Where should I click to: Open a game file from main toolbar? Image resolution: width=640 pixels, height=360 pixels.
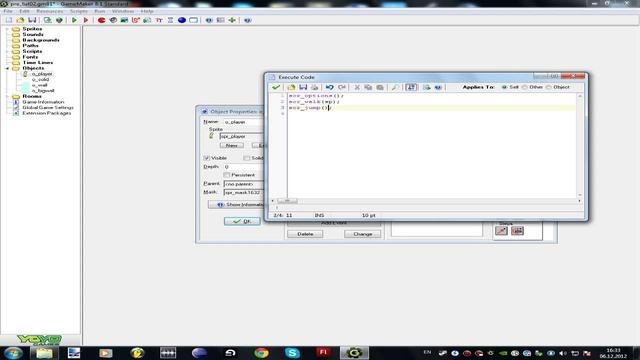pyautogui.click(x=20, y=20)
